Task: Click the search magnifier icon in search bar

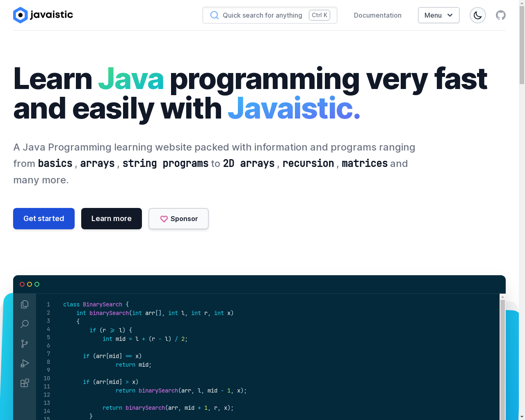Action: pos(215,15)
